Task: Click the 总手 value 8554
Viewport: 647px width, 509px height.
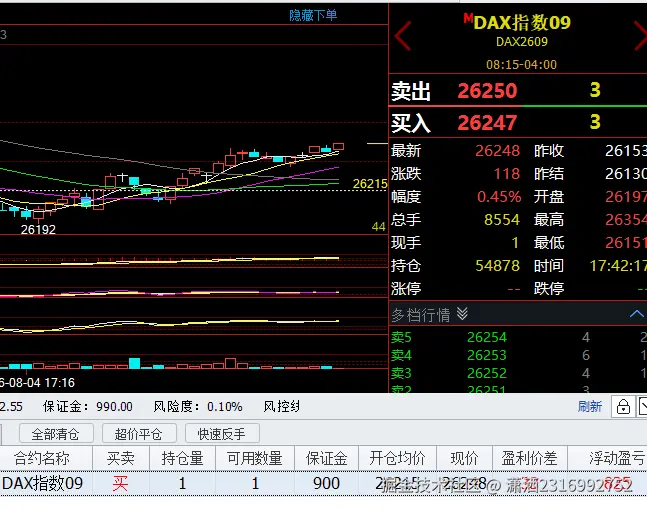Action: (502, 220)
